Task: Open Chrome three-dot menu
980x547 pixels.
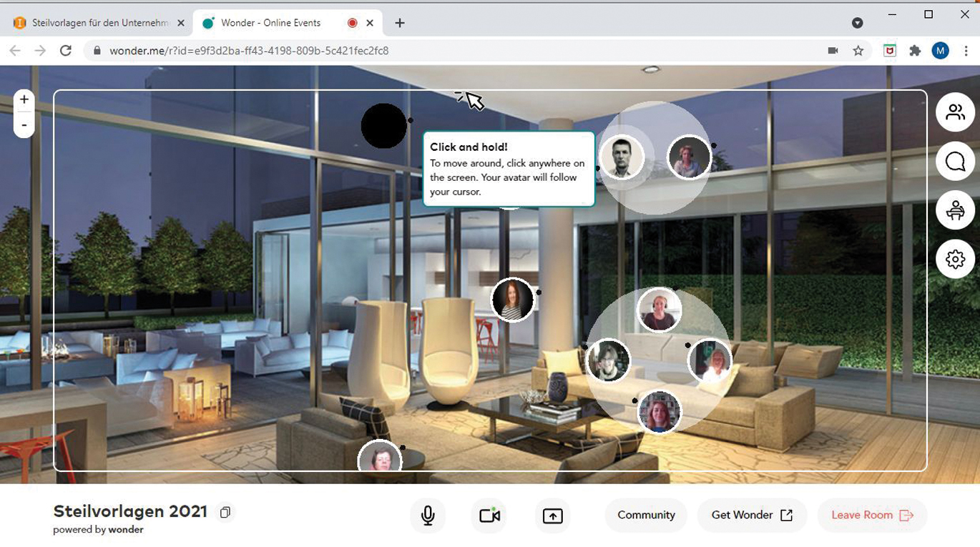Action: [x=966, y=51]
